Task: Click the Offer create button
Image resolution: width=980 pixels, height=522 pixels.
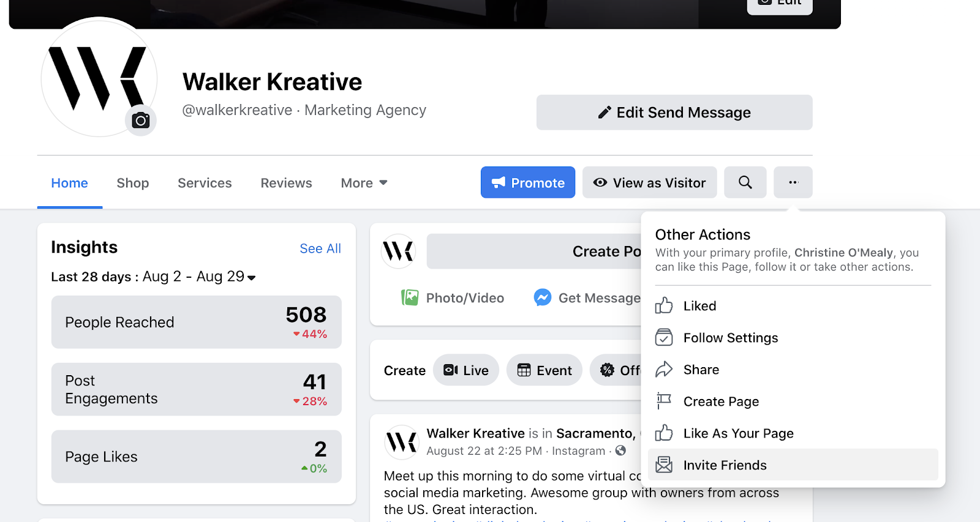Action: [616, 370]
